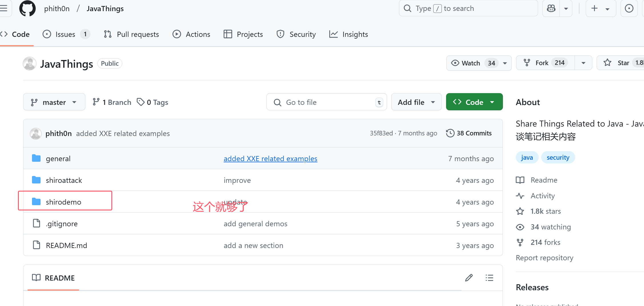Click the shirodemo folder icon

tap(36, 202)
